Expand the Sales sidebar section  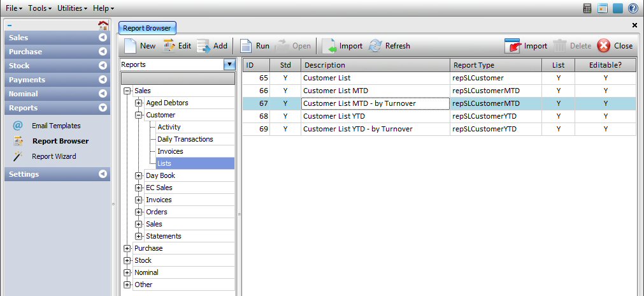[x=103, y=38]
